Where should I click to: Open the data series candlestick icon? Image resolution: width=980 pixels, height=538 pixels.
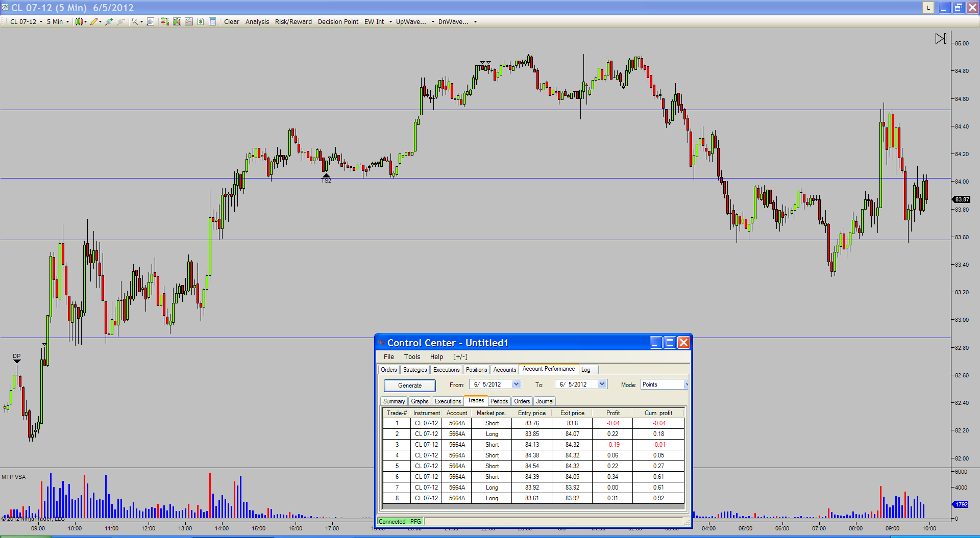[177, 21]
